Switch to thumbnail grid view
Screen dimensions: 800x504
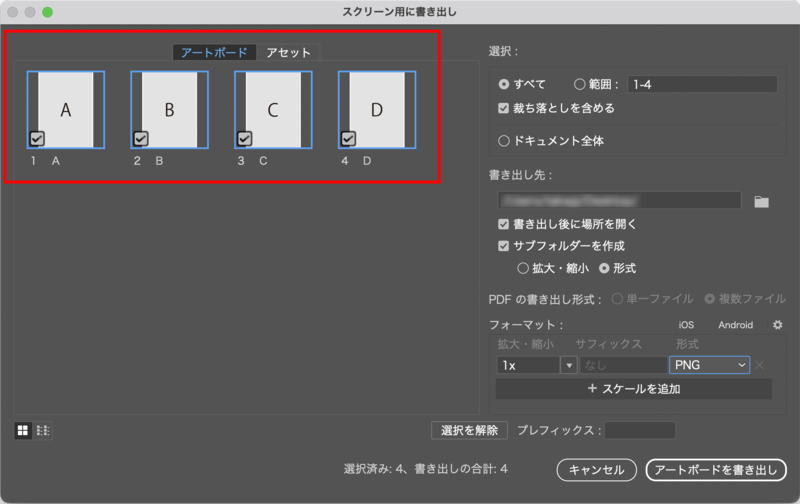click(x=22, y=430)
